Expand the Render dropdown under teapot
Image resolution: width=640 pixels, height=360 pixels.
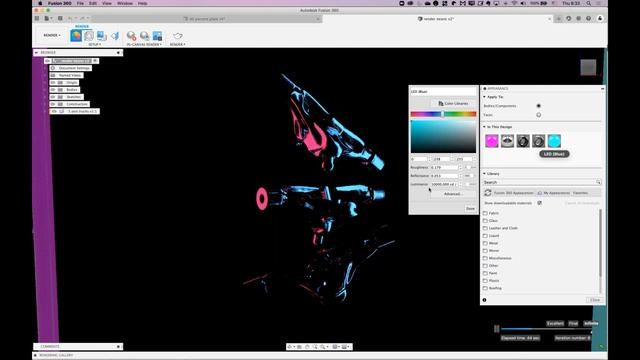(x=178, y=44)
